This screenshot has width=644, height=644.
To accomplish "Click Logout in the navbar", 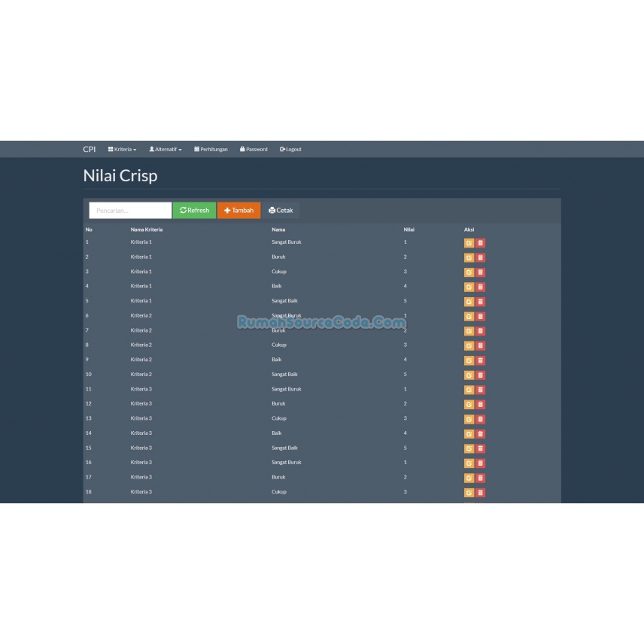I will click(290, 149).
